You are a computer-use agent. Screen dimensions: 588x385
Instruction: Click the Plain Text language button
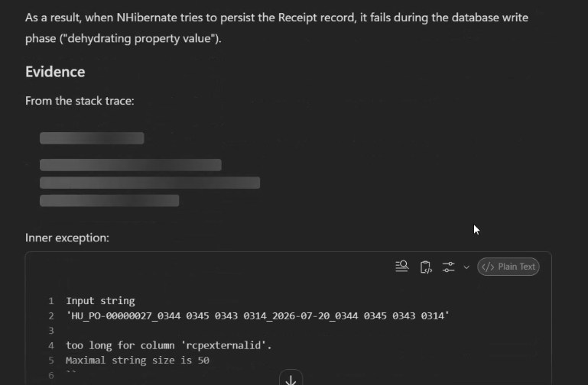(x=508, y=267)
